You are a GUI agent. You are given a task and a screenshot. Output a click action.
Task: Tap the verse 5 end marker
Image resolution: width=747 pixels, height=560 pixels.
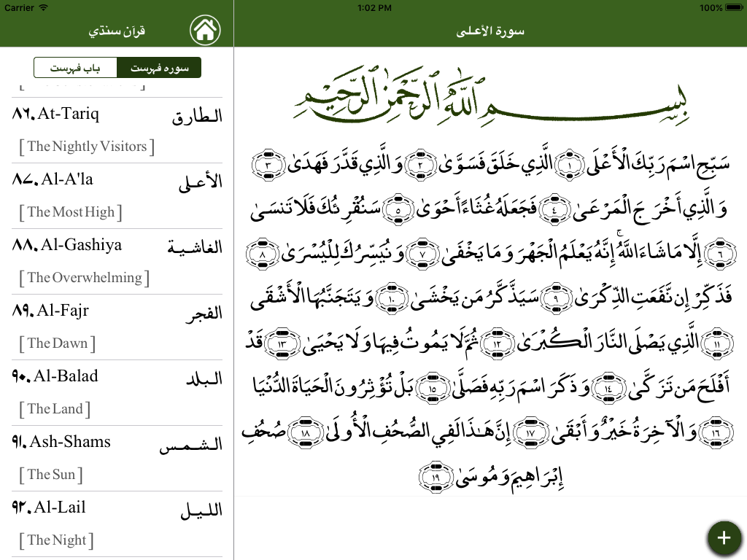pos(398,209)
